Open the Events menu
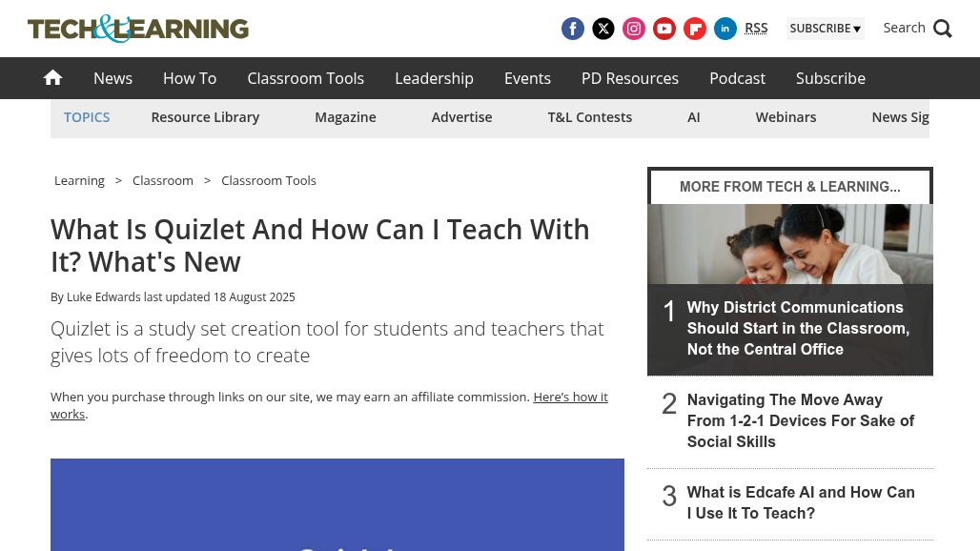The width and height of the screenshot is (980, 551). (527, 78)
